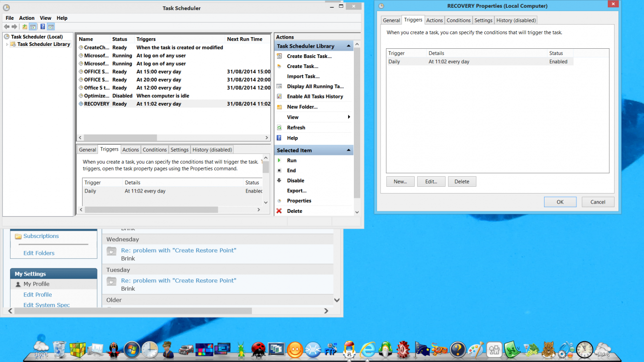Collapse the Selected Item actions section

[349, 151]
